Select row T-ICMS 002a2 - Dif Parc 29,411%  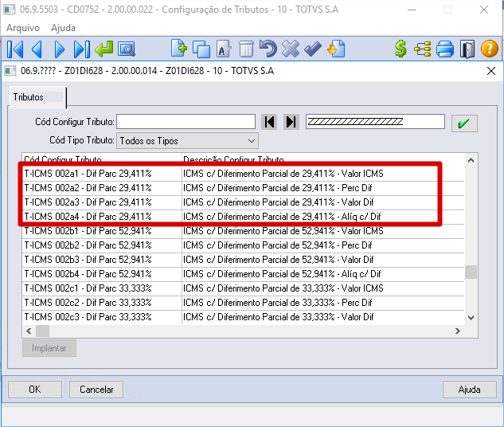click(244, 188)
